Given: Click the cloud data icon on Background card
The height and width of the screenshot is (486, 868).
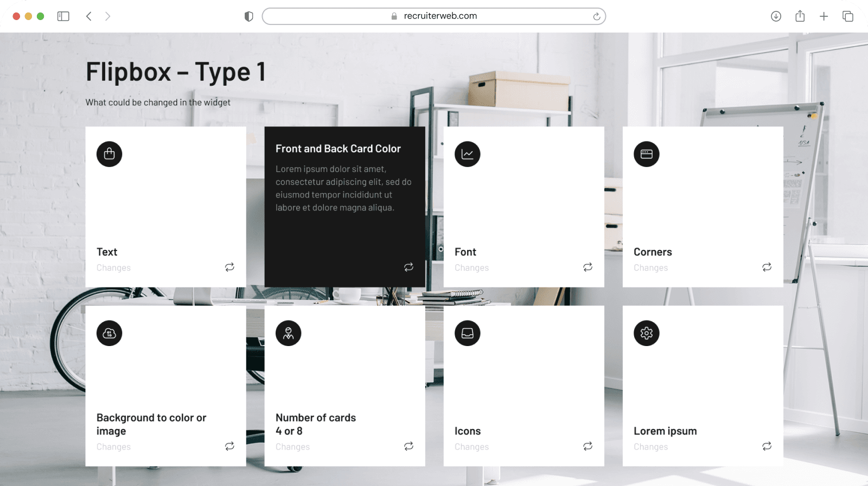Looking at the screenshot, I should click(x=109, y=333).
